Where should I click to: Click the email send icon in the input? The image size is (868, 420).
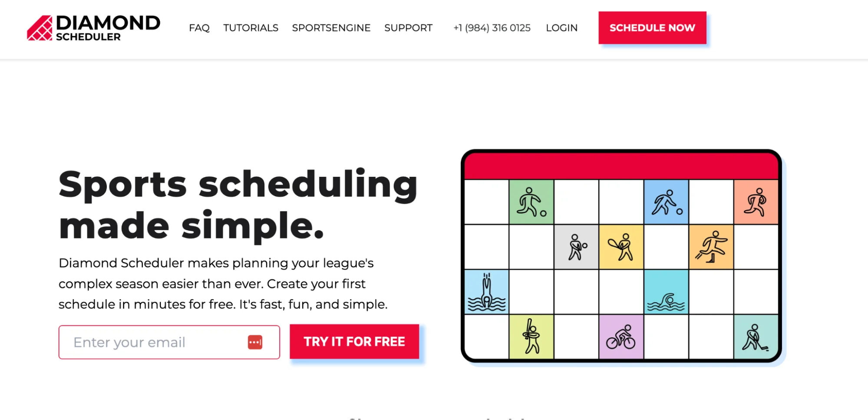pyautogui.click(x=254, y=342)
